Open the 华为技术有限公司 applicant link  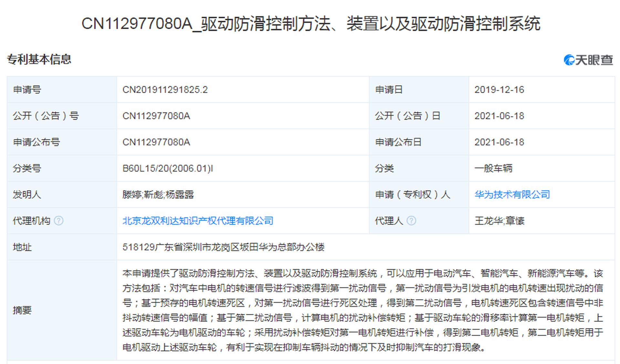(512, 195)
